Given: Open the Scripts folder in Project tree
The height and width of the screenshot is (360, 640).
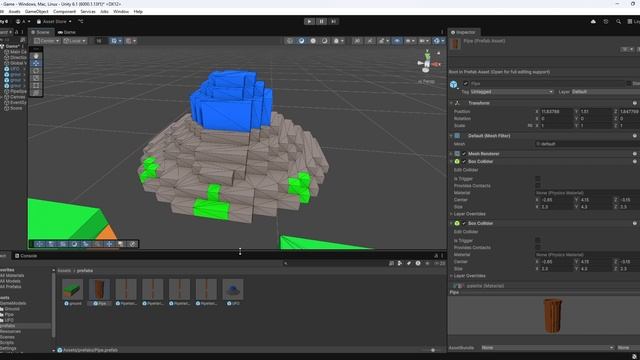Looking at the screenshot, I should [x=7, y=343].
